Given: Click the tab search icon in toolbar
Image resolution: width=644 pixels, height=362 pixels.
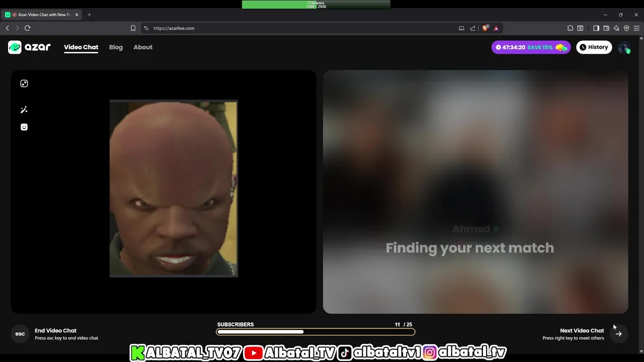Looking at the screenshot, I should 580,28.
